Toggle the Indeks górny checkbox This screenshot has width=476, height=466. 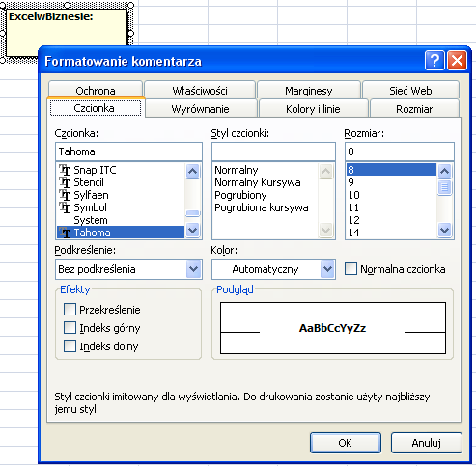point(70,328)
